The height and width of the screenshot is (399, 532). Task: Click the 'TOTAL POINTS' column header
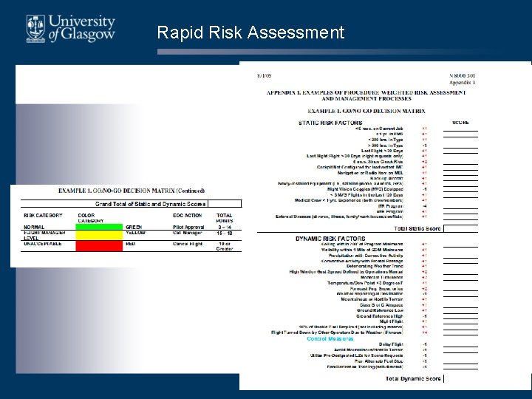(x=225, y=218)
